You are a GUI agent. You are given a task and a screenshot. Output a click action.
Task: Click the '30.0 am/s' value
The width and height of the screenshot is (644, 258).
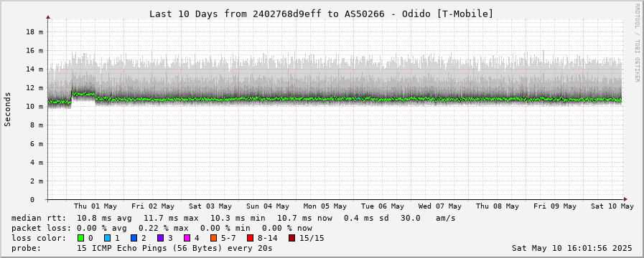point(428,218)
